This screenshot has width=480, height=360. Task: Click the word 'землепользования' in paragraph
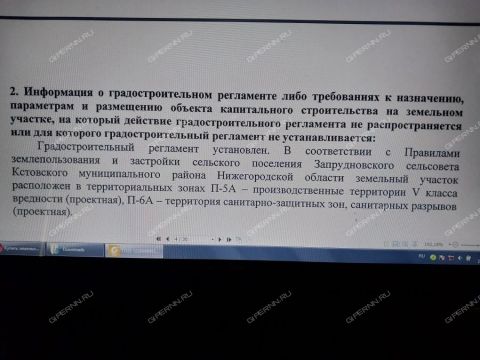(56, 160)
